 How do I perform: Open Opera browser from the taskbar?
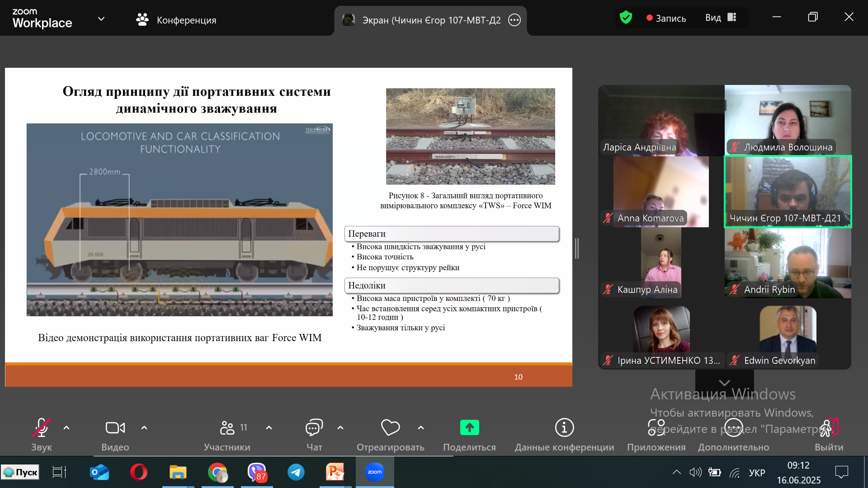(138, 472)
